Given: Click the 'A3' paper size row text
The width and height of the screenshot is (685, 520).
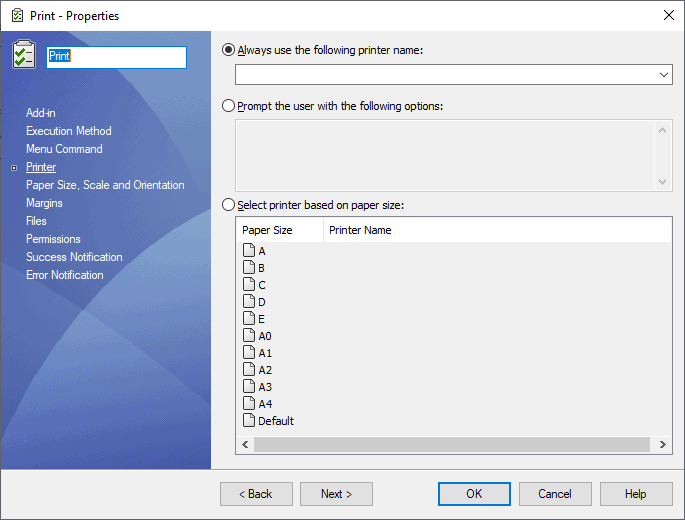Looking at the screenshot, I should click(265, 387).
